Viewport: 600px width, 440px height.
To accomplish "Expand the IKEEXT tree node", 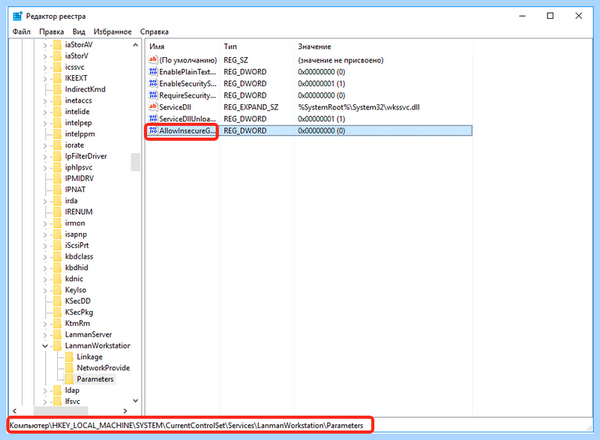I will 45,78.
